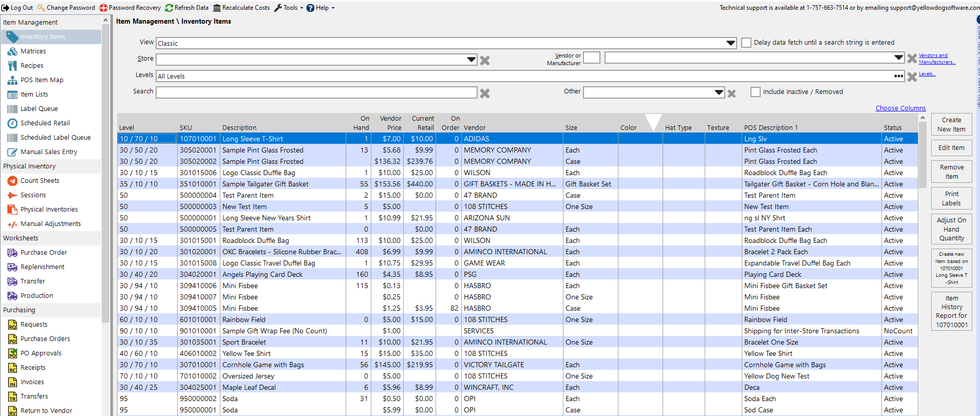The image size is (980, 416).
Task: Open the Help dropdown menu
Action: pos(321,8)
